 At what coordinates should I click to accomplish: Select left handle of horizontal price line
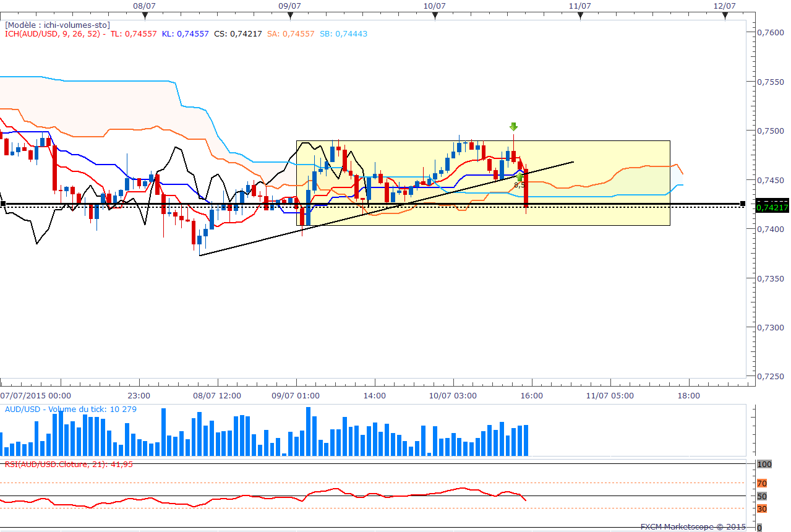2,204
